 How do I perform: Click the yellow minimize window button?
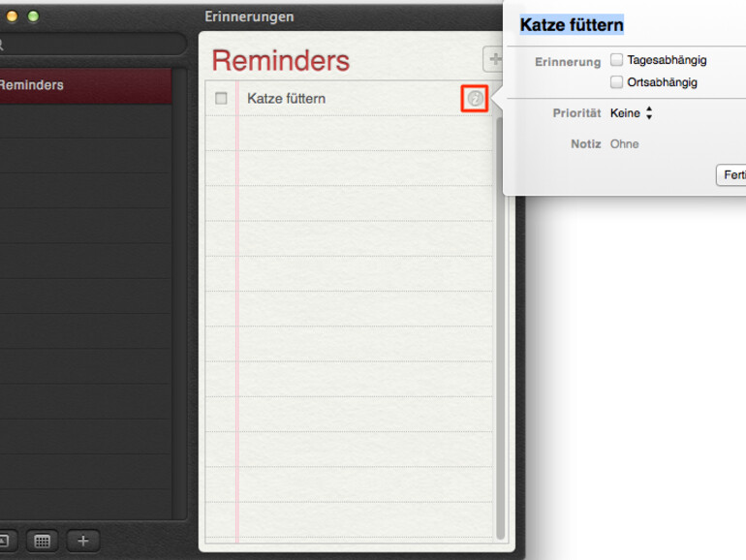(x=12, y=16)
